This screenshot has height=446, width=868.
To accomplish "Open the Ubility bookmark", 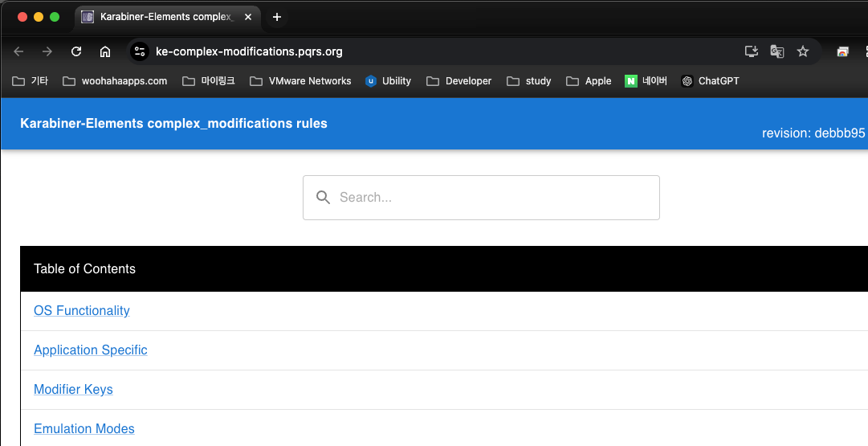I will pos(388,81).
